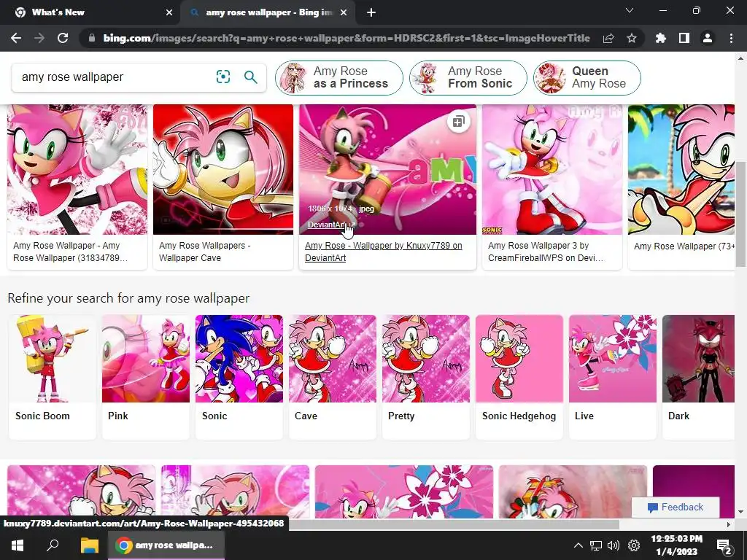The width and height of the screenshot is (747, 560).
Task: Open the notification center icon
Action: pos(724,546)
